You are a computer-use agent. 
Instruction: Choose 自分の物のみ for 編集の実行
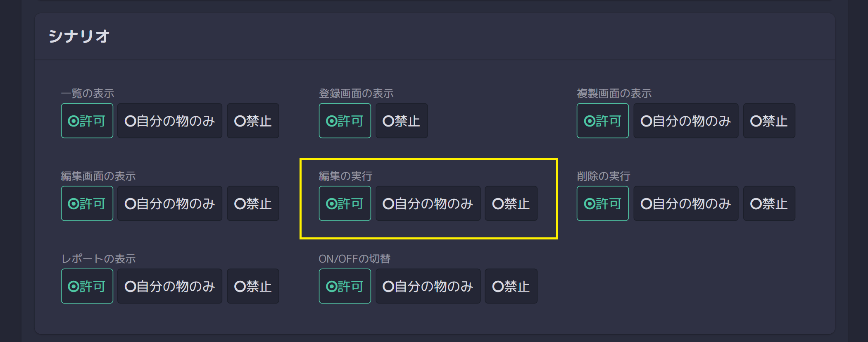[x=428, y=203]
